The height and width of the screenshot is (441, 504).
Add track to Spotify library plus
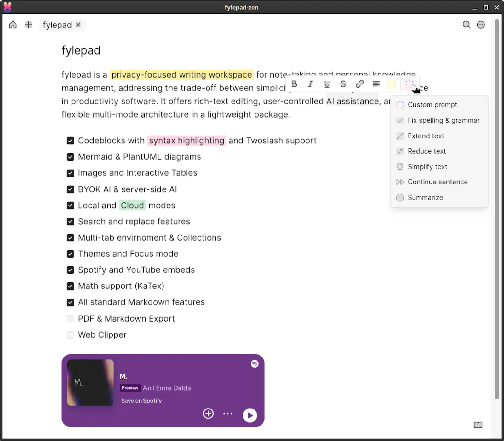point(208,414)
